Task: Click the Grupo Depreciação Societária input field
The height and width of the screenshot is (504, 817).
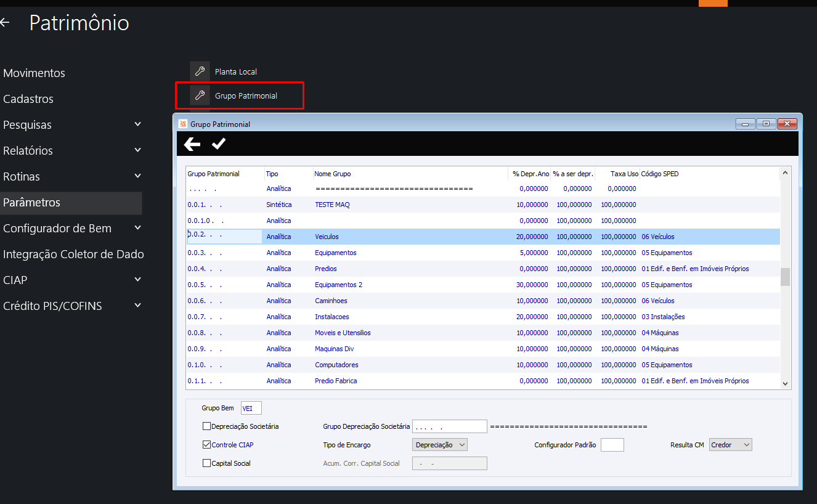Action: point(450,426)
